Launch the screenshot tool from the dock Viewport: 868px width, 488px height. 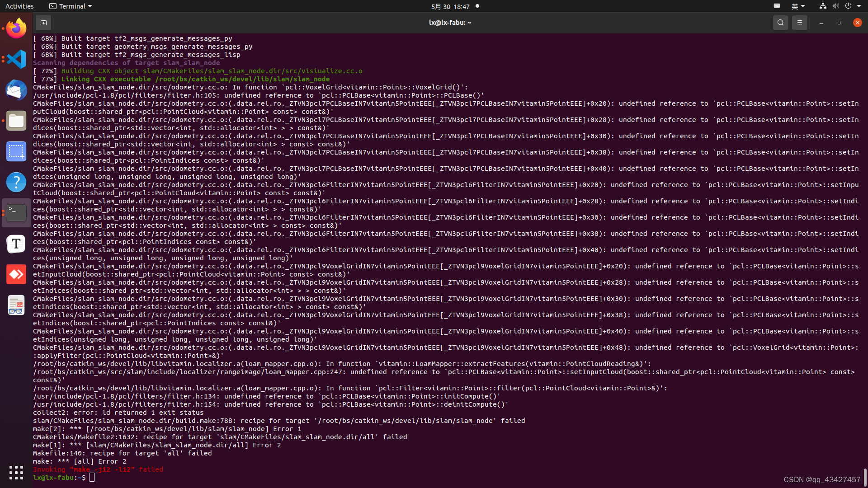(16, 151)
